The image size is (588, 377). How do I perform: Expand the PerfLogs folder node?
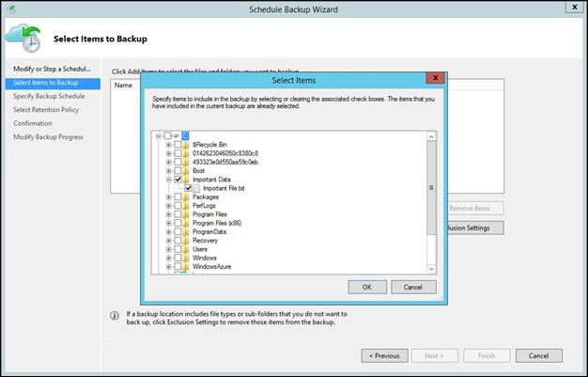(x=169, y=206)
